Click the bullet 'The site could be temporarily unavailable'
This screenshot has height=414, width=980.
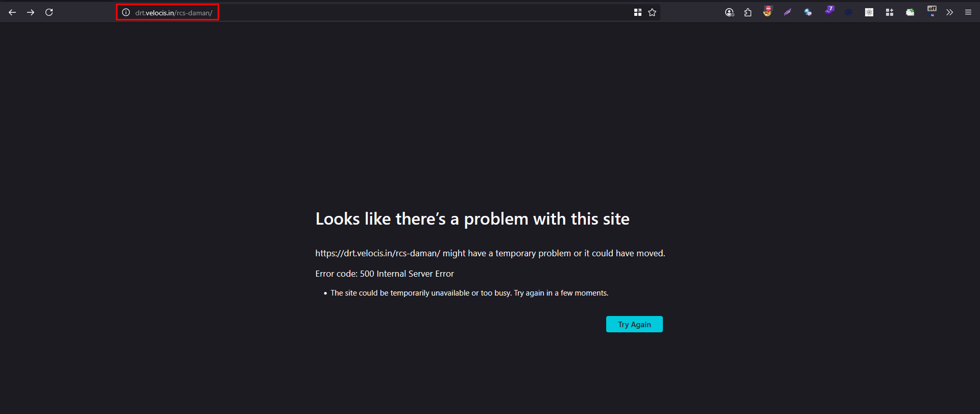coord(469,293)
